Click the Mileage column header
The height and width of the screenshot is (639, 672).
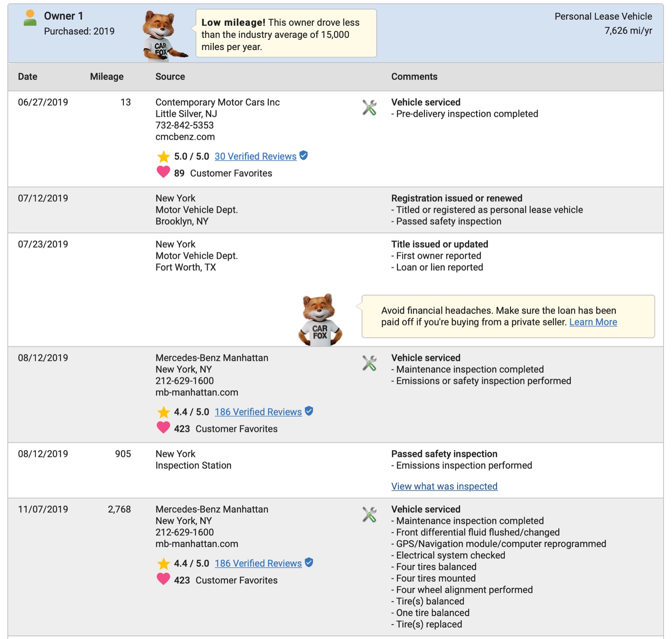click(x=107, y=77)
